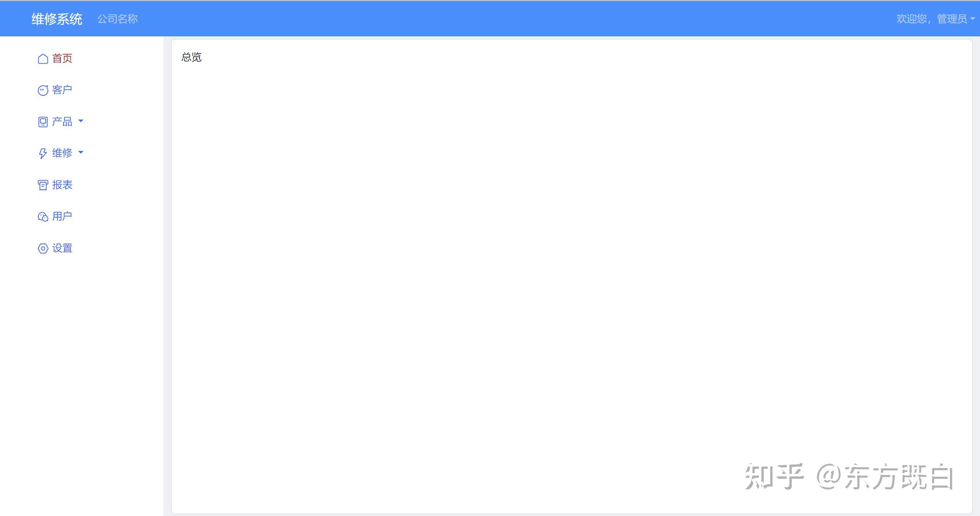
Task: Click the lightning bolt icon beside 维修
Action: click(43, 153)
